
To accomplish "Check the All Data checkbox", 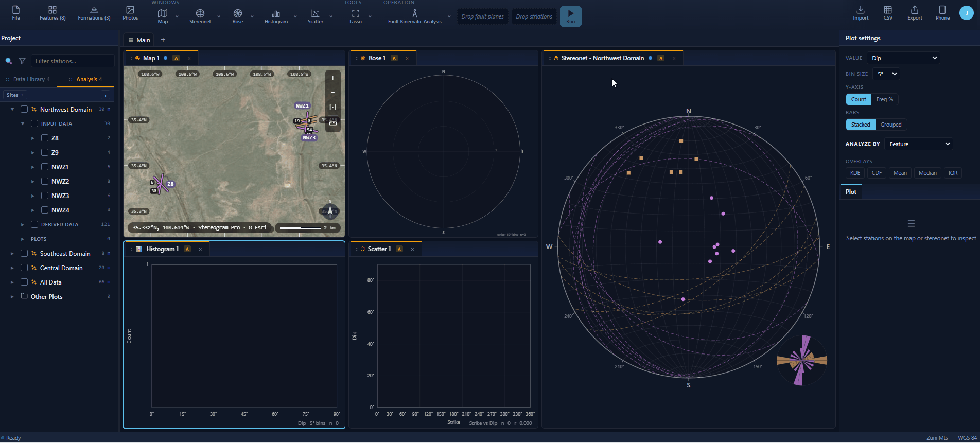I will point(24,282).
